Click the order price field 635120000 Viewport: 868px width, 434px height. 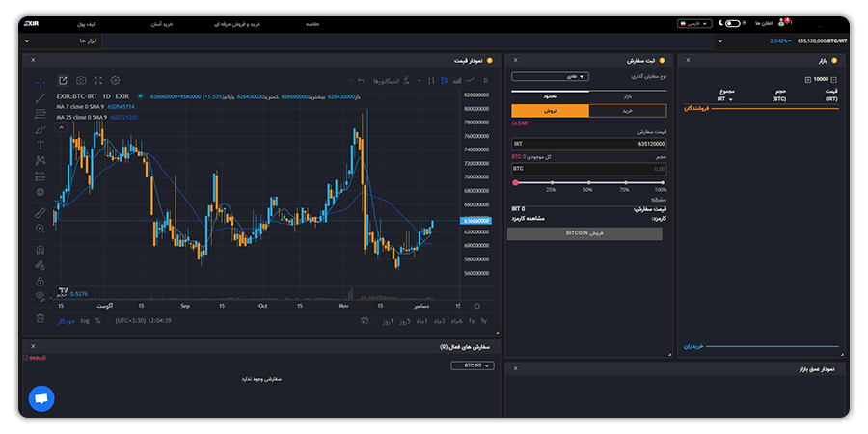click(x=589, y=144)
